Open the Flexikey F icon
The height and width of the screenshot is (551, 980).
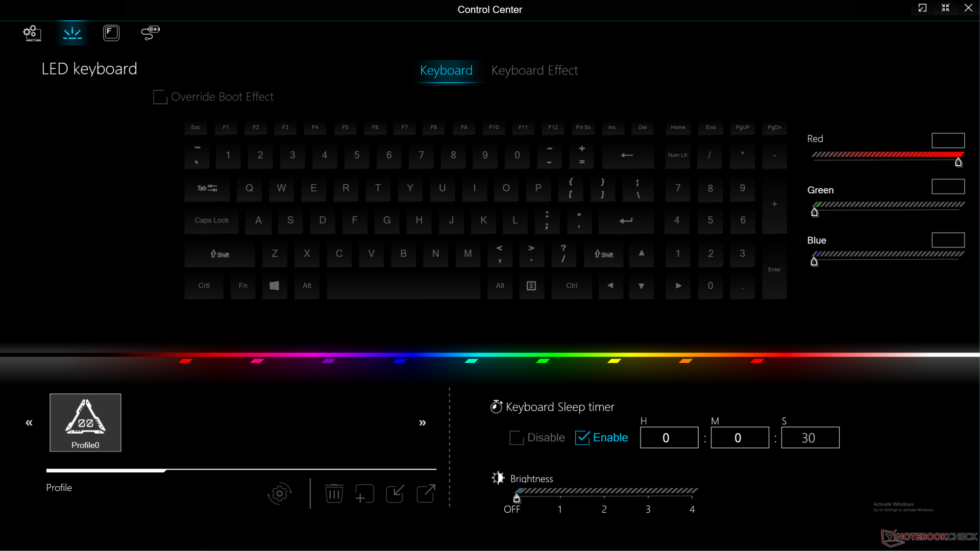click(x=111, y=33)
